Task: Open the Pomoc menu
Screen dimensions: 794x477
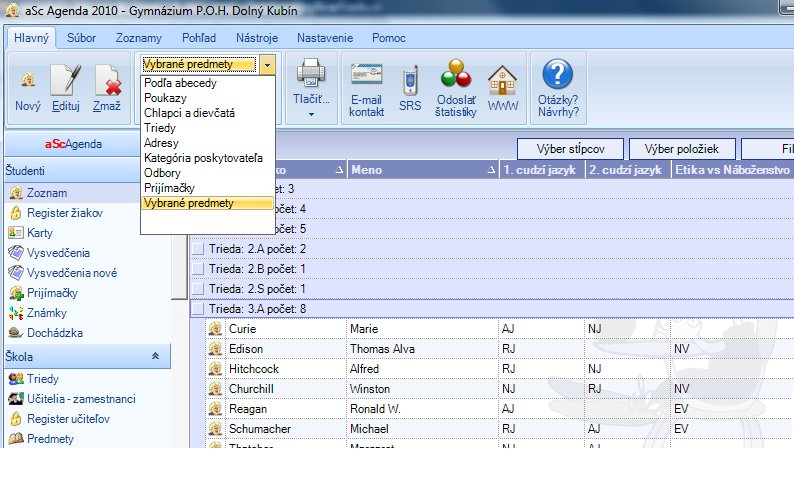Action: (x=389, y=38)
